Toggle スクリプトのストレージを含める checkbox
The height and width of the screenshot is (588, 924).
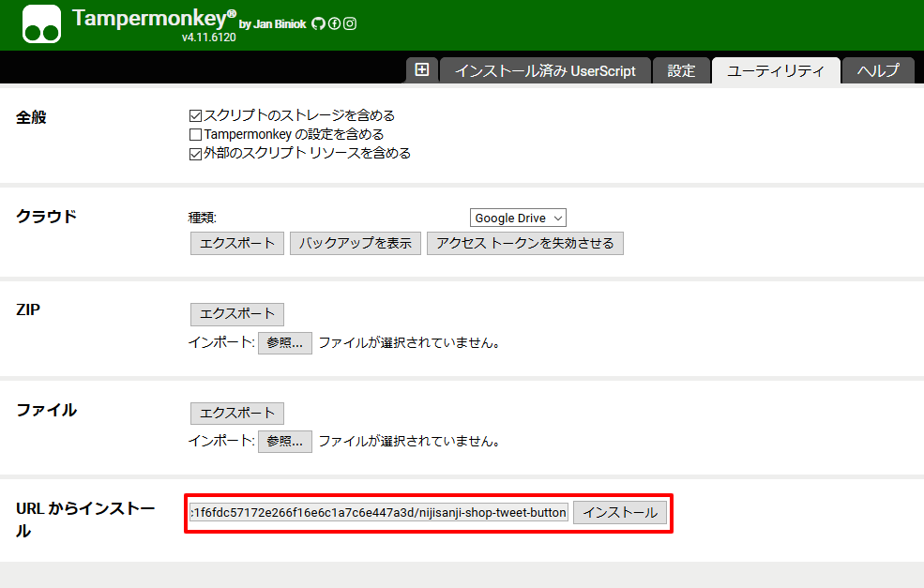point(196,116)
